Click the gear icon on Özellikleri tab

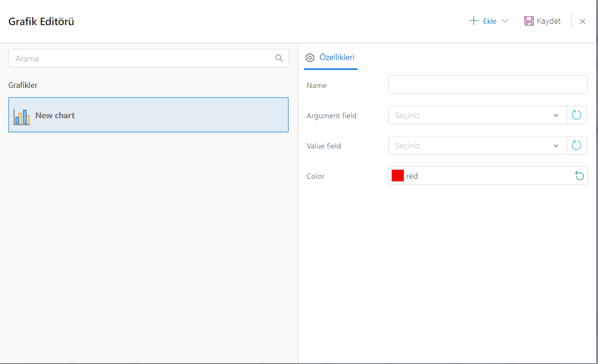(310, 58)
